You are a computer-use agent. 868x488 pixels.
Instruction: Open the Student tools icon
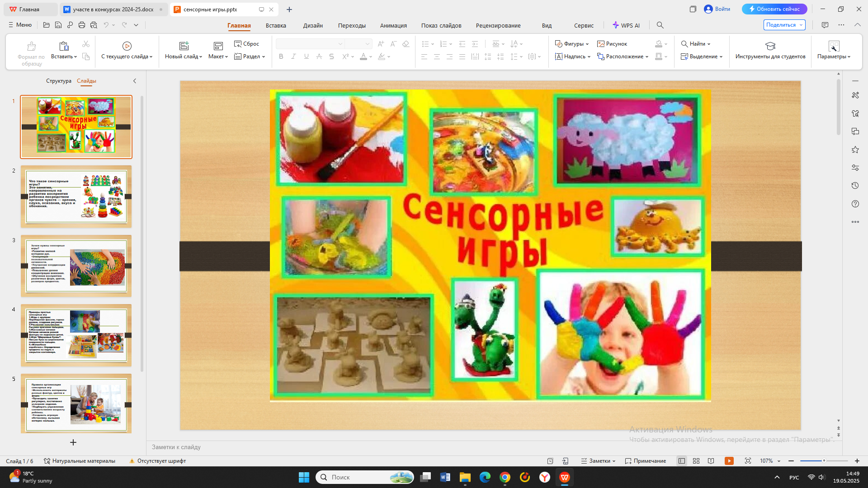point(770,46)
